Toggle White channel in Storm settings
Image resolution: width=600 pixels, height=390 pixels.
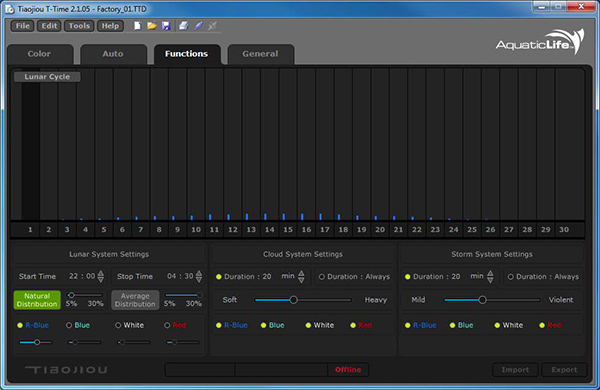(x=497, y=325)
